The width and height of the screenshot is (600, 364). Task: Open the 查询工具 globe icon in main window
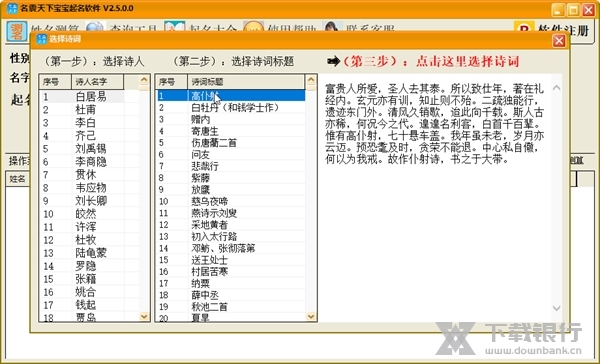[95, 27]
